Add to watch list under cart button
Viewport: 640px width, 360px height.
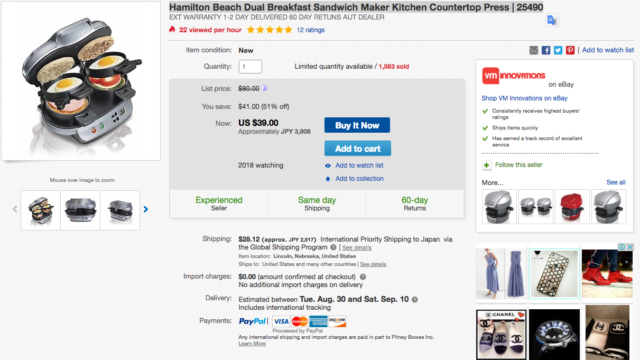point(359,165)
